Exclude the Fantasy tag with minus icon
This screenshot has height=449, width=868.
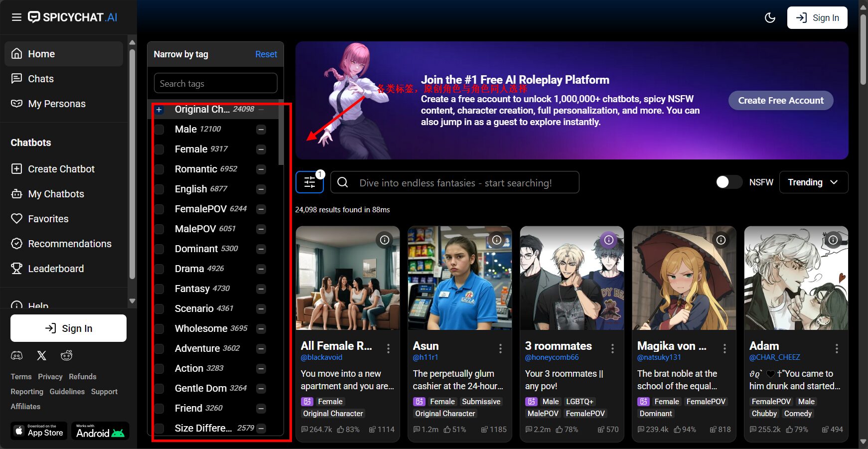[x=261, y=289]
